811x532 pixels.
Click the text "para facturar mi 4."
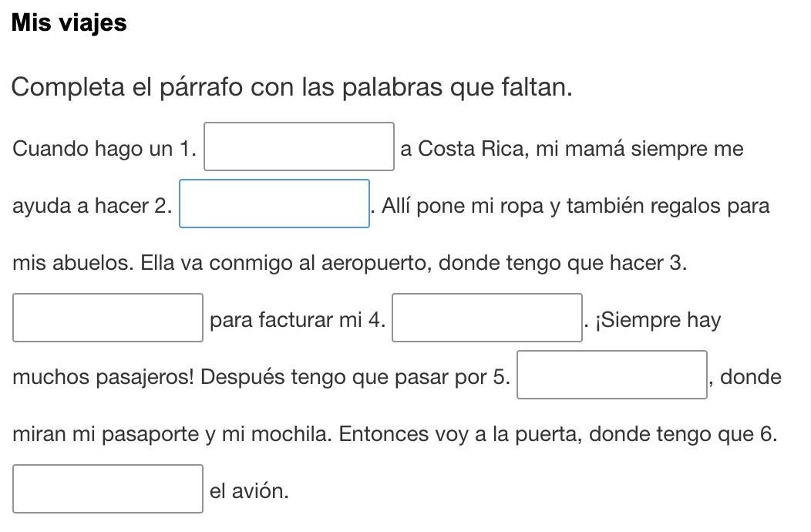coord(298,320)
